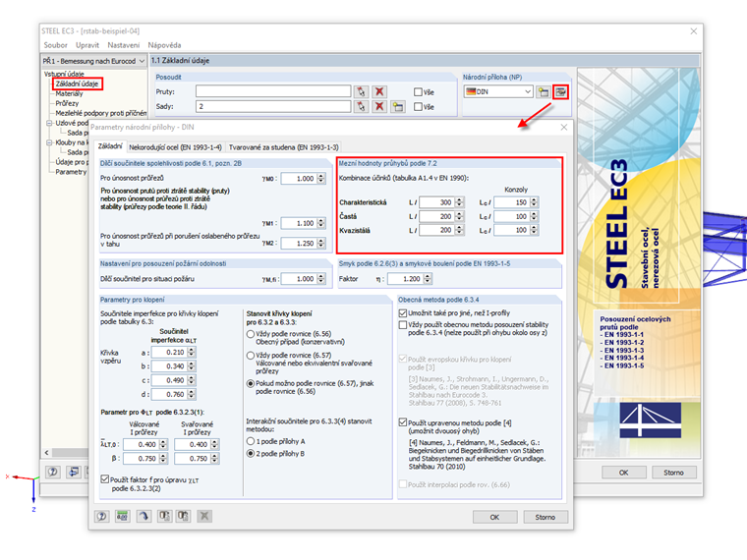Toggle Umožnit také pro jiné, než I-profily
Viewport: 747px width, 560px height.
click(x=403, y=312)
